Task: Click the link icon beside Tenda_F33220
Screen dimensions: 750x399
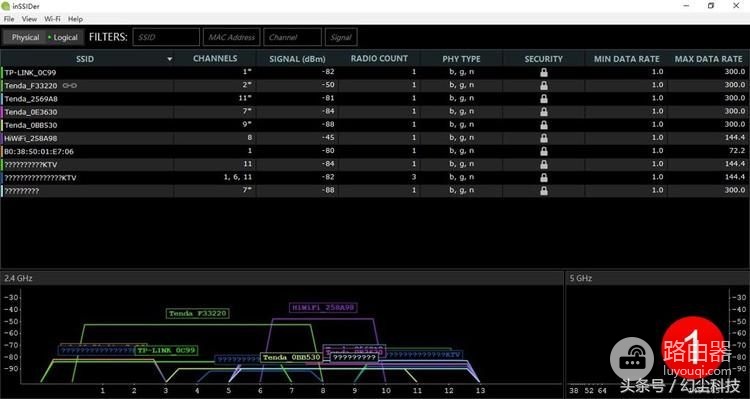Action: coord(70,86)
